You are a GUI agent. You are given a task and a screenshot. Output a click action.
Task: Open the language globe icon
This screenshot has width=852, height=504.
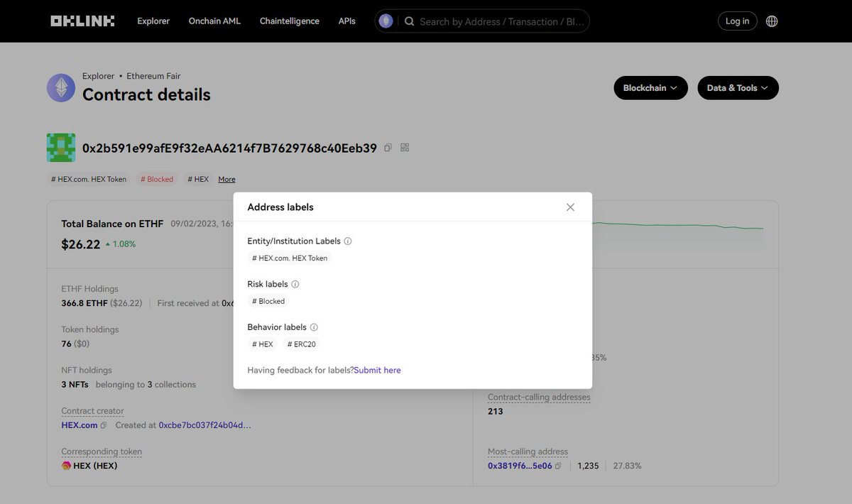772,21
